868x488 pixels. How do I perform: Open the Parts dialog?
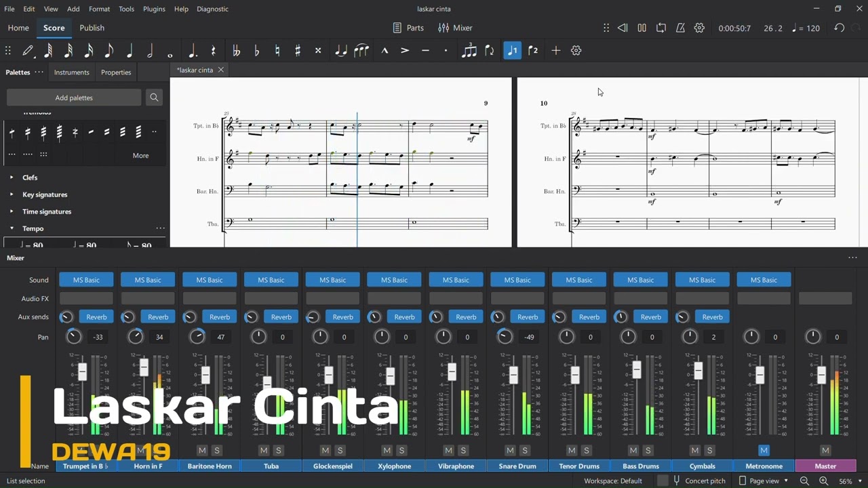click(408, 28)
